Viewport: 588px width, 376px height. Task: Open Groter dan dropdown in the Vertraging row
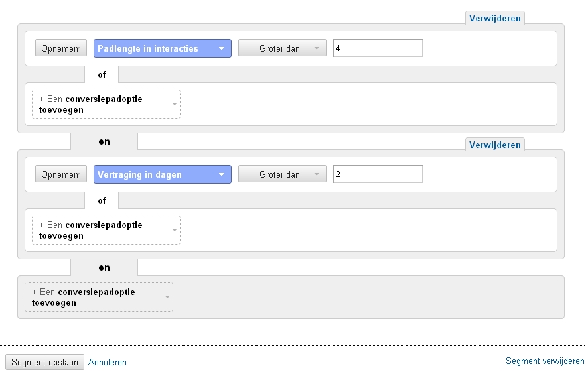[x=281, y=175]
